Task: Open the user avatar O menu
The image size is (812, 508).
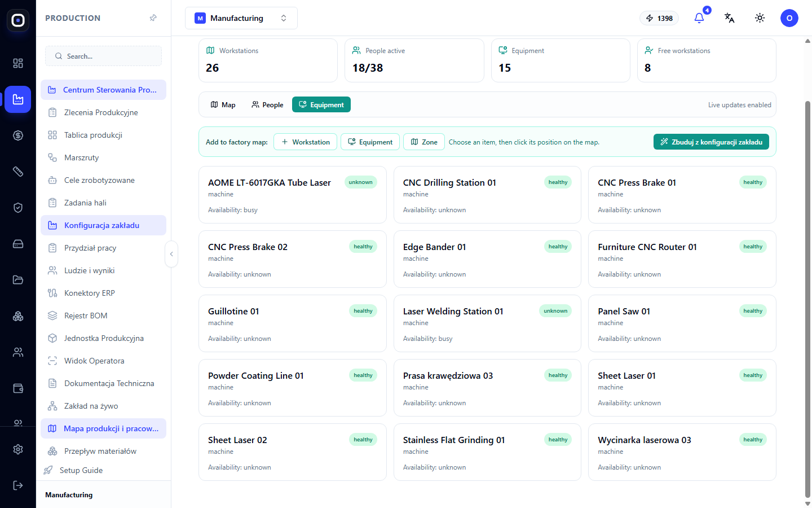Action: [789, 18]
